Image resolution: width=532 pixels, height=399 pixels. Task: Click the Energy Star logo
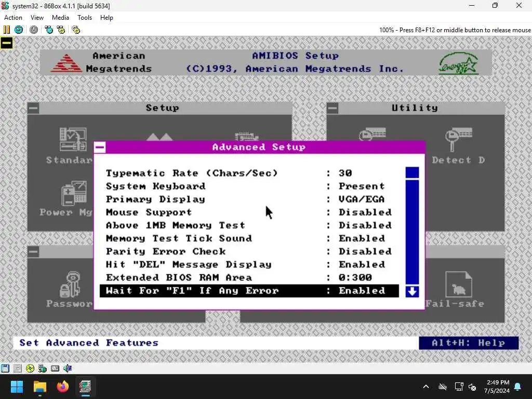(458, 63)
